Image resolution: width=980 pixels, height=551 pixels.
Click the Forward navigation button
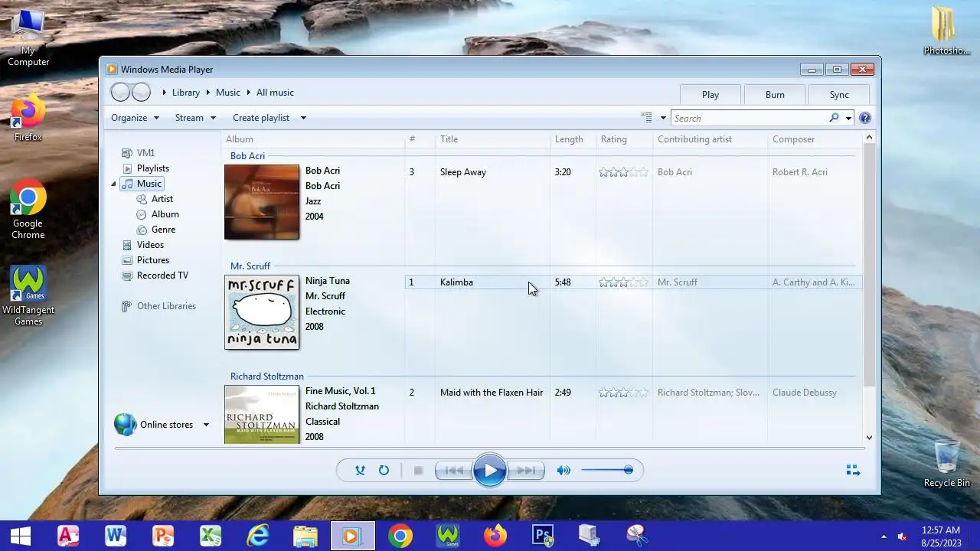[142, 93]
